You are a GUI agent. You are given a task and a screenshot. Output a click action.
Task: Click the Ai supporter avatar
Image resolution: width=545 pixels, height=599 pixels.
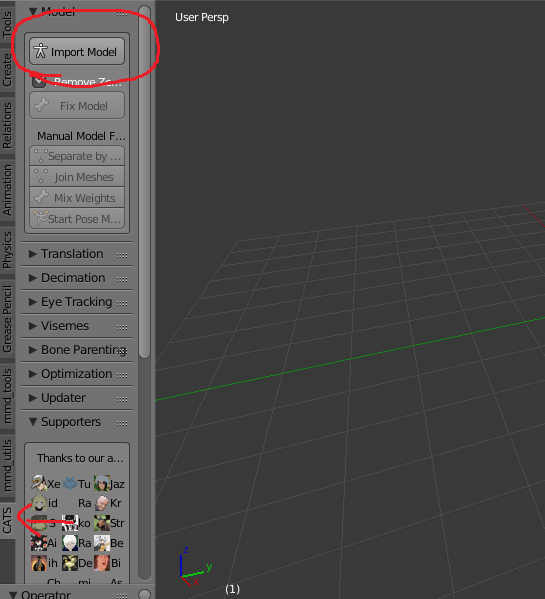pyautogui.click(x=39, y=543)
